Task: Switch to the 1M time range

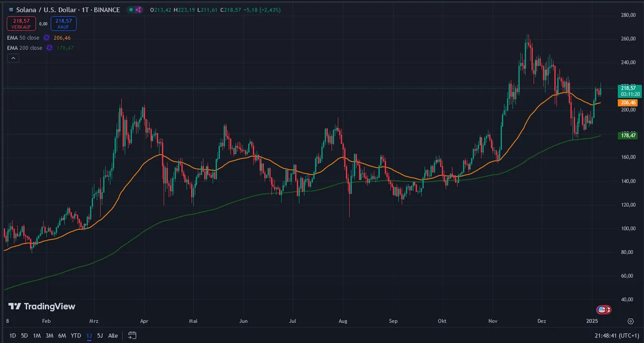Action: [x=37, y=335]
